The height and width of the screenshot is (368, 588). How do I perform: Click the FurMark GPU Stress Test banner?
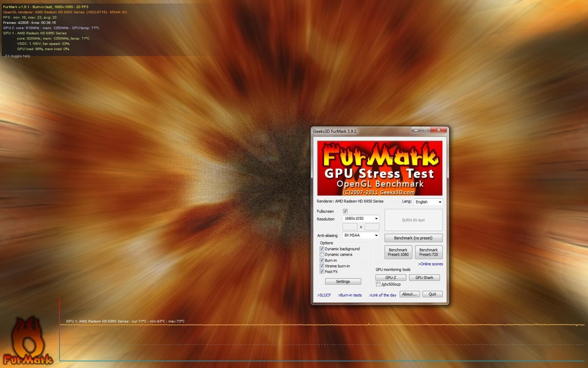click(x=380, y=168)
